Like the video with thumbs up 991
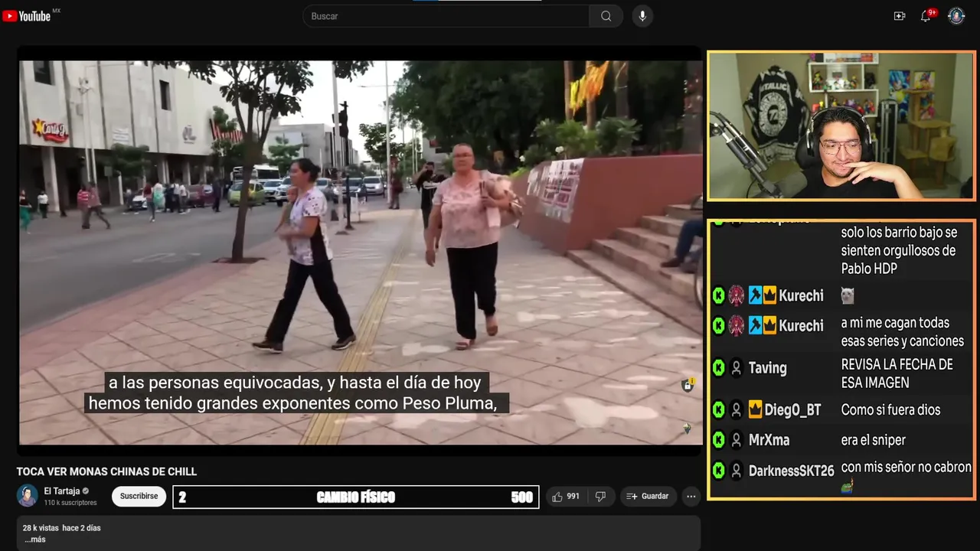980x551 pixels. pyautogui.click(x=566, y=497)
